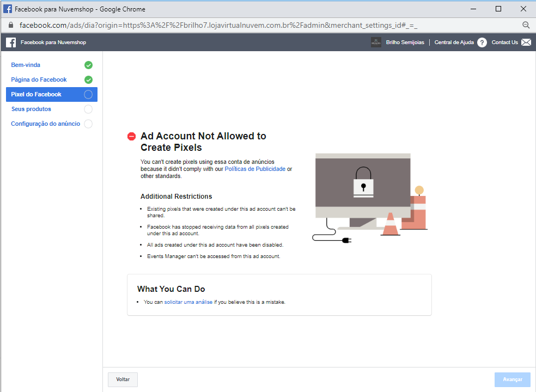Image resolution: width=536 pixels, height=392 pixels.
Task: Click green checkmark next to Página do Facebook
Action: point(89,79)
